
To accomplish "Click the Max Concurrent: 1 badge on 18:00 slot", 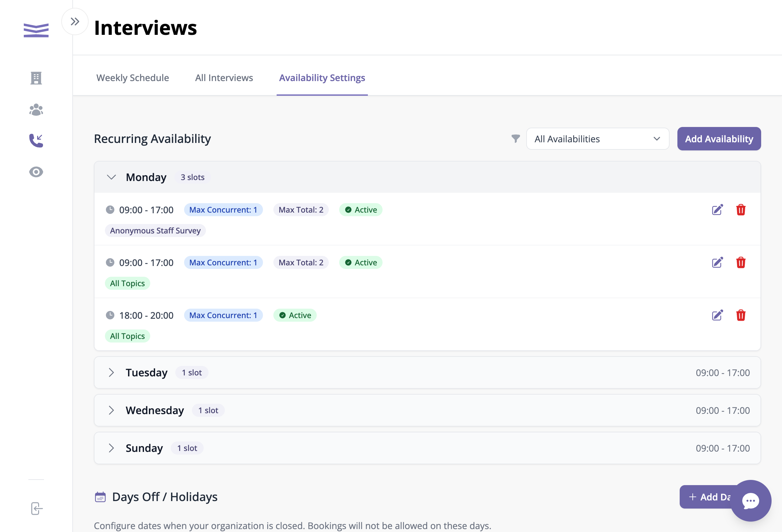I will (x=223, y=315).
